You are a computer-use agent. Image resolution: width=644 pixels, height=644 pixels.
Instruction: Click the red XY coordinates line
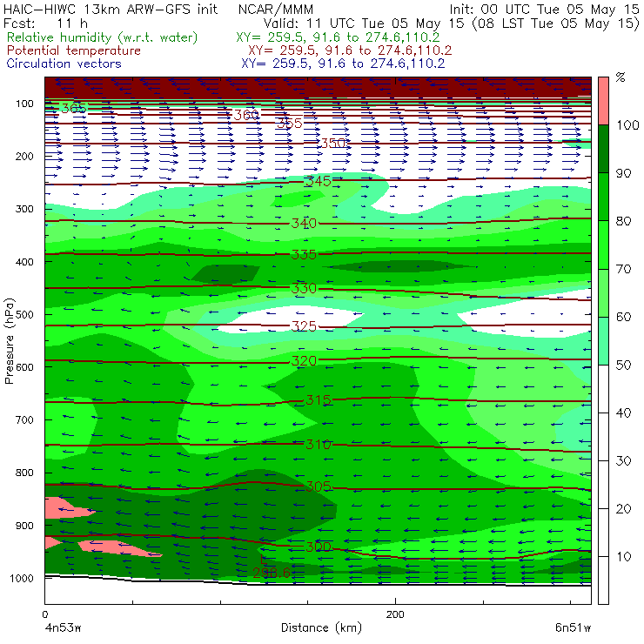click(x=350, y=50)
